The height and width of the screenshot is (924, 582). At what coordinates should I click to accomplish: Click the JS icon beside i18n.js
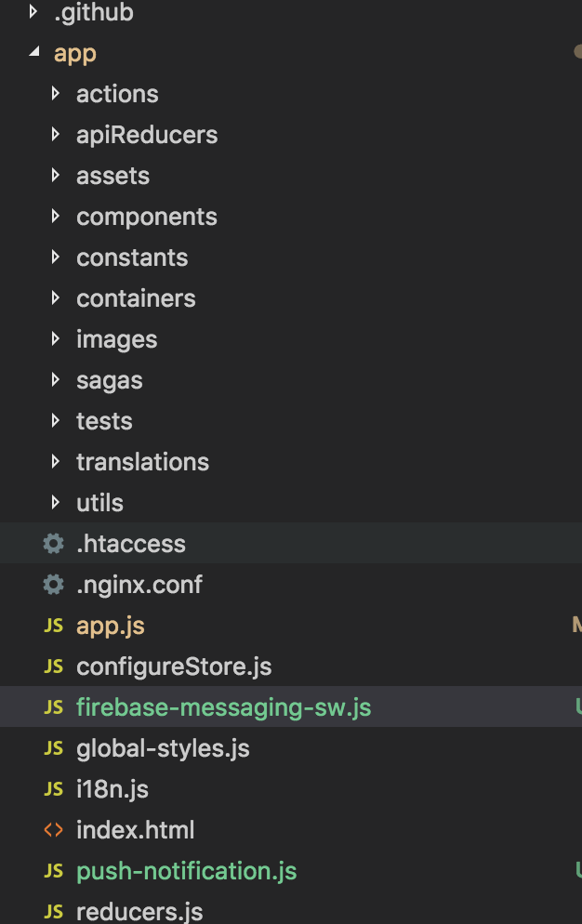coord(54,789)
